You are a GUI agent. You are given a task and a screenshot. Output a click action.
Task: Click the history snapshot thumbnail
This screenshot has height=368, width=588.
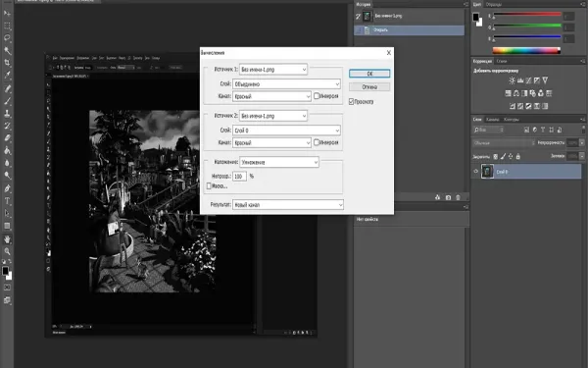click(367, 16)
